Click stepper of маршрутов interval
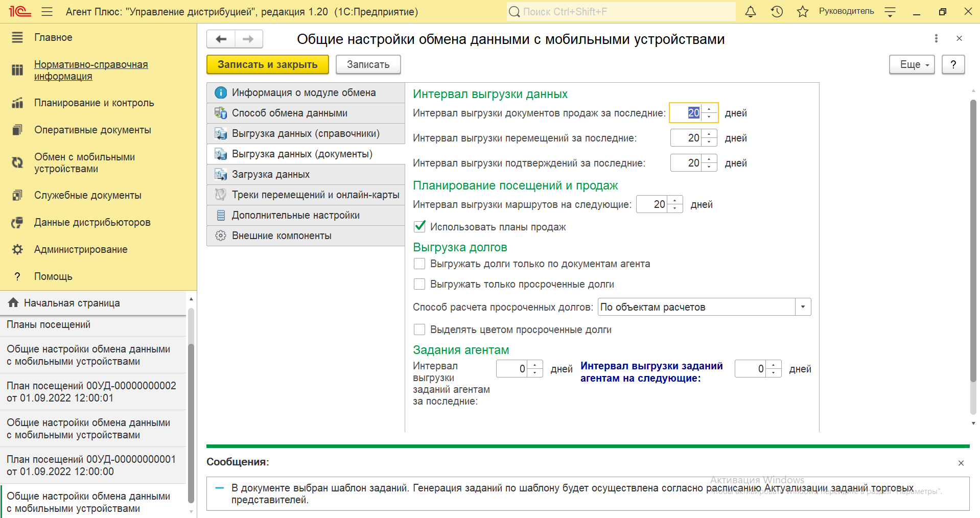 click(675, 204)
